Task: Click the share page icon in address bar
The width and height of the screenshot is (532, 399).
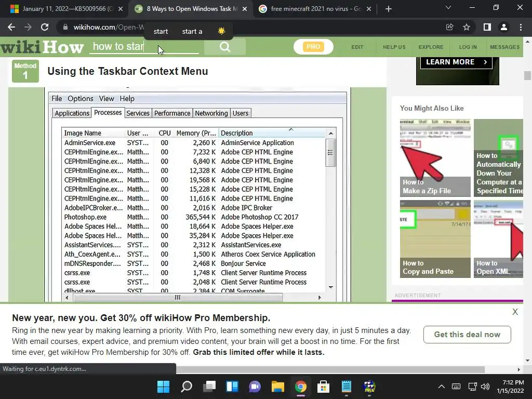Action: 449,27
